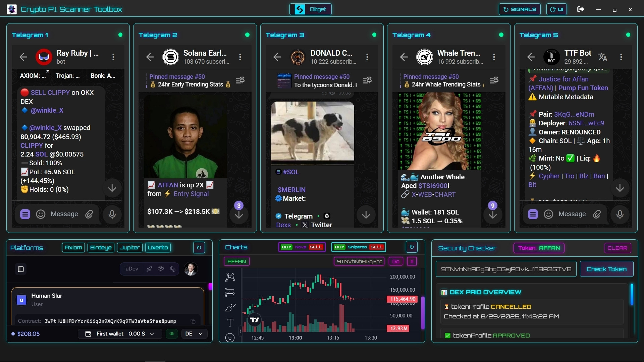Toggle the Telegram 2 green status dot
Image resolution: width=644 pixels, height=362 pixels.
point(247,35)
